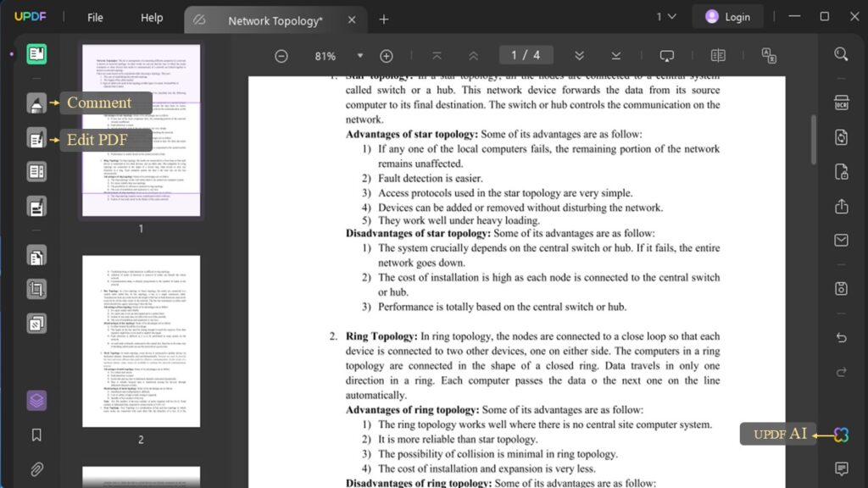Open the comments list panel icon
The height and width of the screenshot is (488, 868).
[x=842, y=469]
